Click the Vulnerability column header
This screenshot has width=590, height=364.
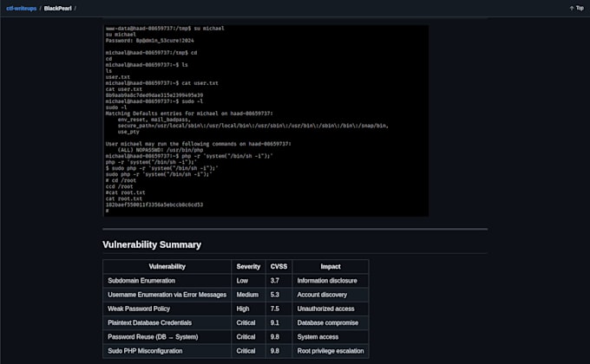(x=167, y=267)
